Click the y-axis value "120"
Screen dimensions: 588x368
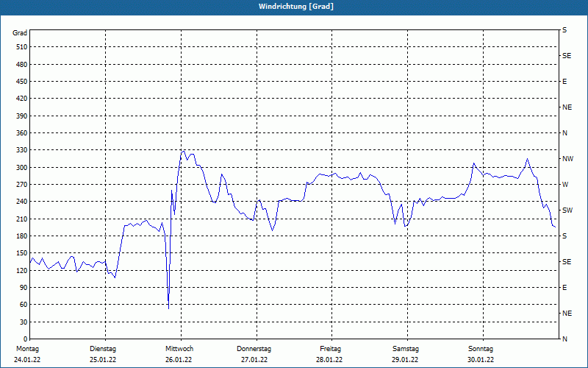(22, 270)
